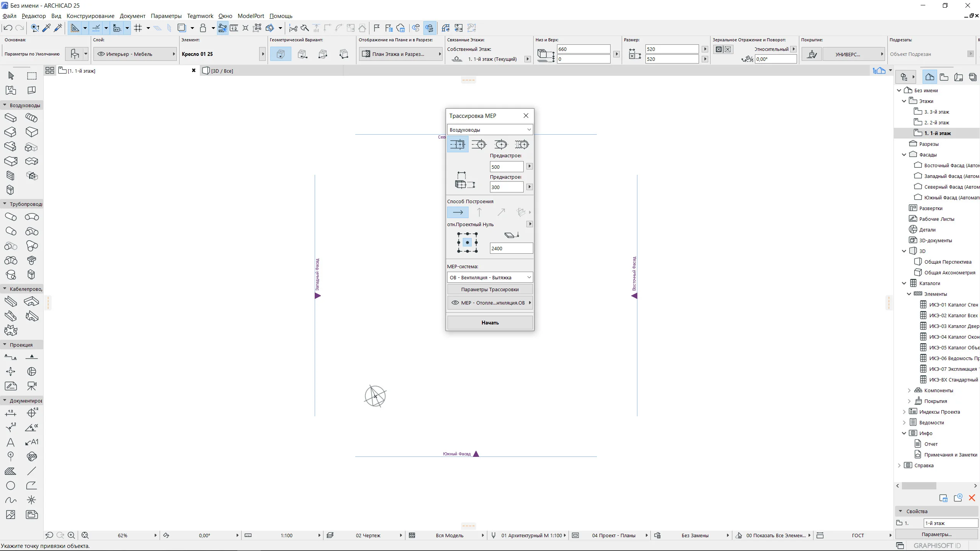The width and height of the screenshot is (980, 551).
Task: Toggle rectangular duct shape in MEP dialog
Action: coord(457,144)
